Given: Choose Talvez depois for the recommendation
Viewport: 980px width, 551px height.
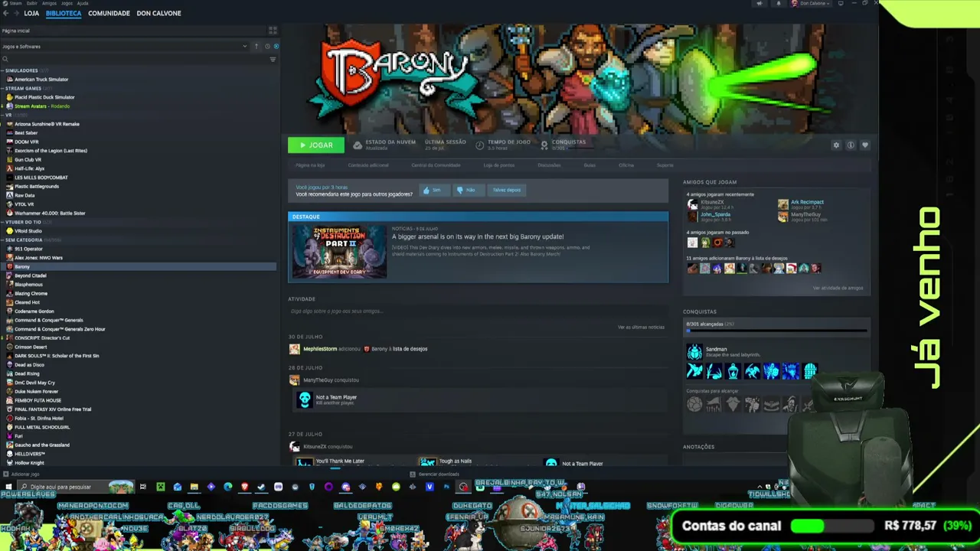Looking at the screenshot, I should pyautogui.click(x=506, y=190).
